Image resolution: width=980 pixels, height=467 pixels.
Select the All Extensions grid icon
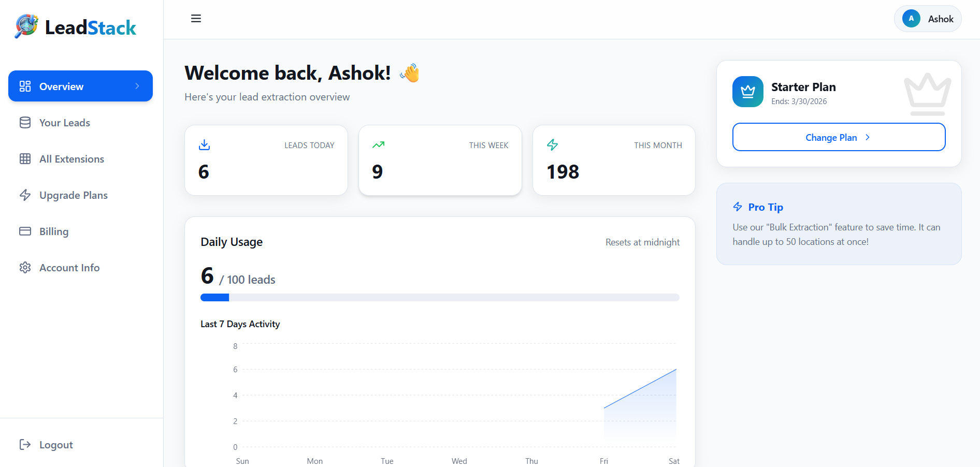(24, 158)
